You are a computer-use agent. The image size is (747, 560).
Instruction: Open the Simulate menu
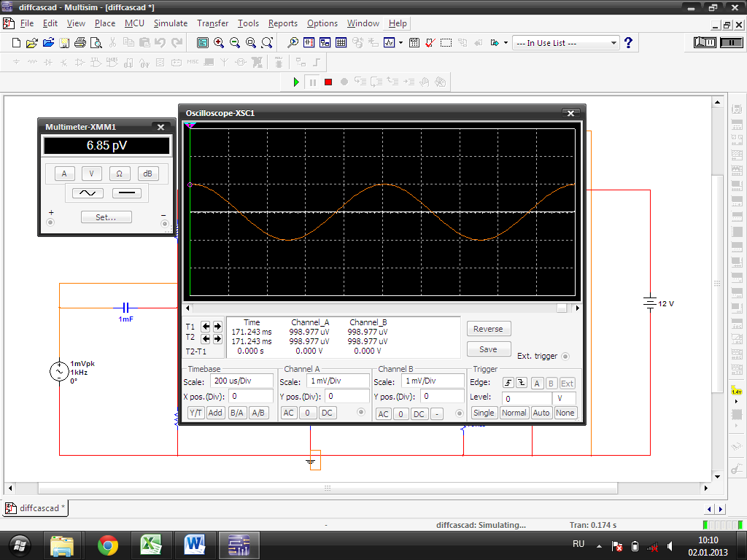coord(171,23)
